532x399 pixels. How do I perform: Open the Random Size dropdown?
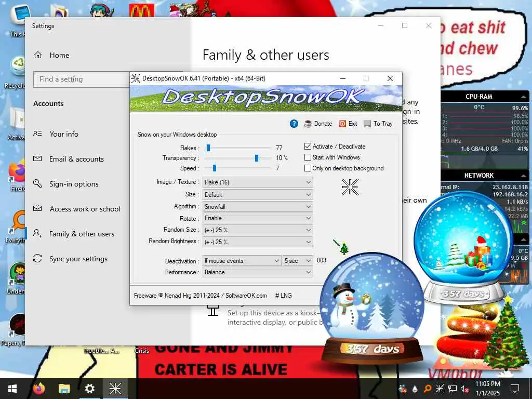[258, 230]
